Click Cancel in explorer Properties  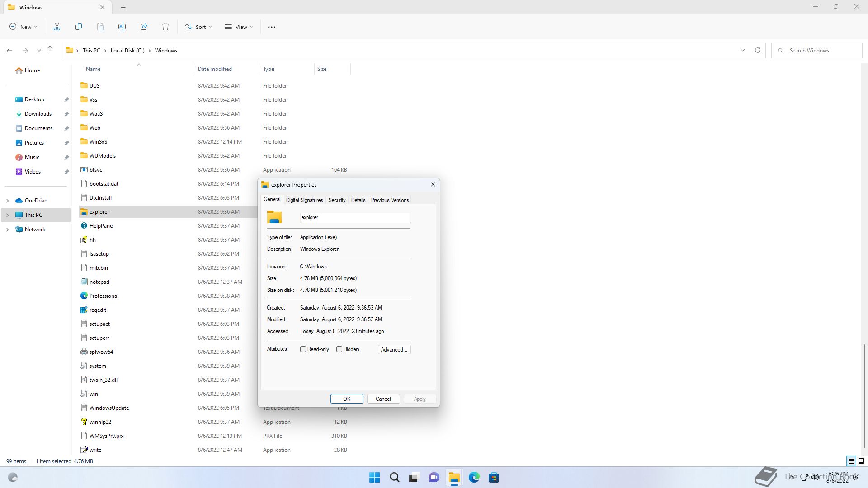pyautogui.click(x=383, y=399)
